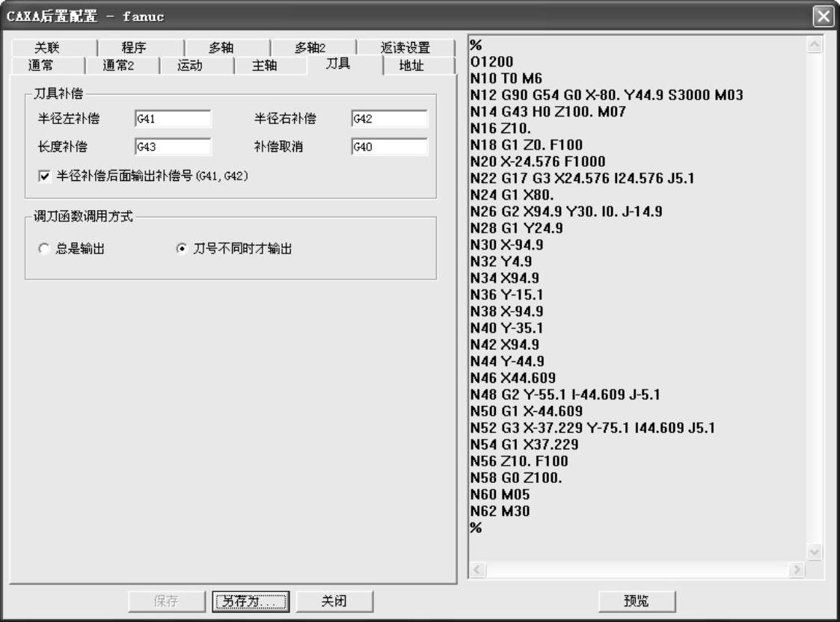Edit the 长度补偿 G43 field

click(173, 147)
